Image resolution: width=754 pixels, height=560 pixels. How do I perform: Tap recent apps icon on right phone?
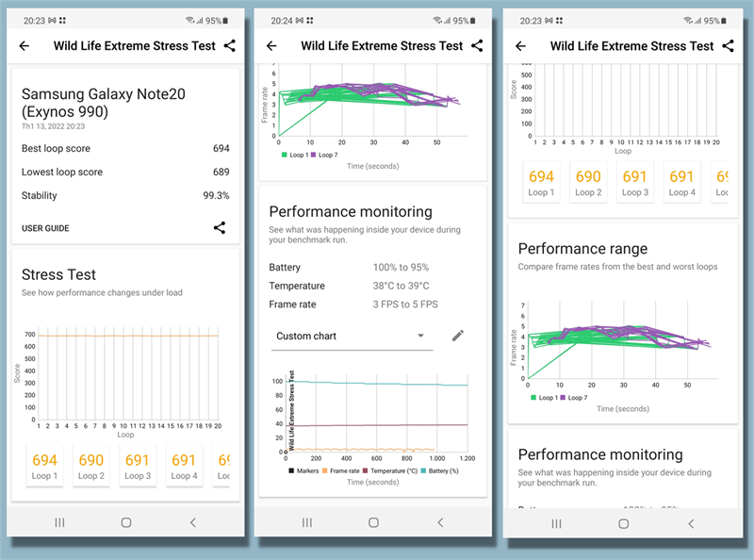tap(556, 524)
